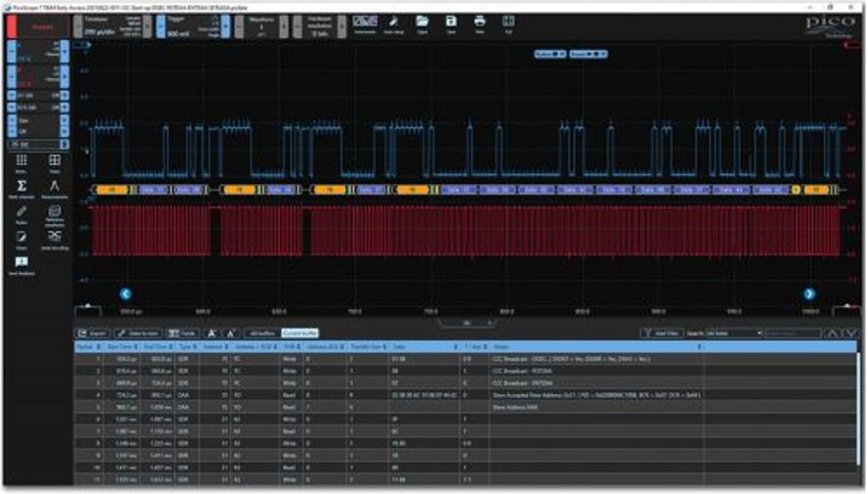The width and height of the screenshot is (868, 494).
Task: Open the Notes pencil icon
Action: click(x=22, y=240)
